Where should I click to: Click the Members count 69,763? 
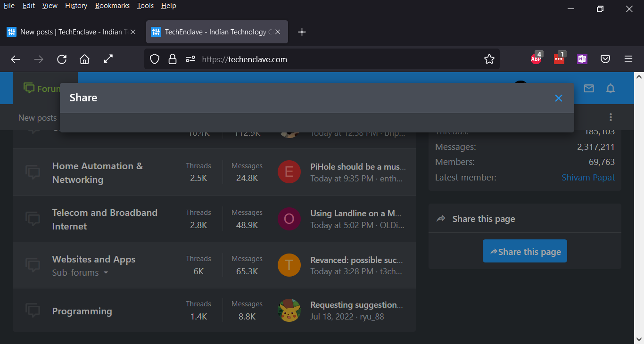pyautogui.click(x=602, y=162)
